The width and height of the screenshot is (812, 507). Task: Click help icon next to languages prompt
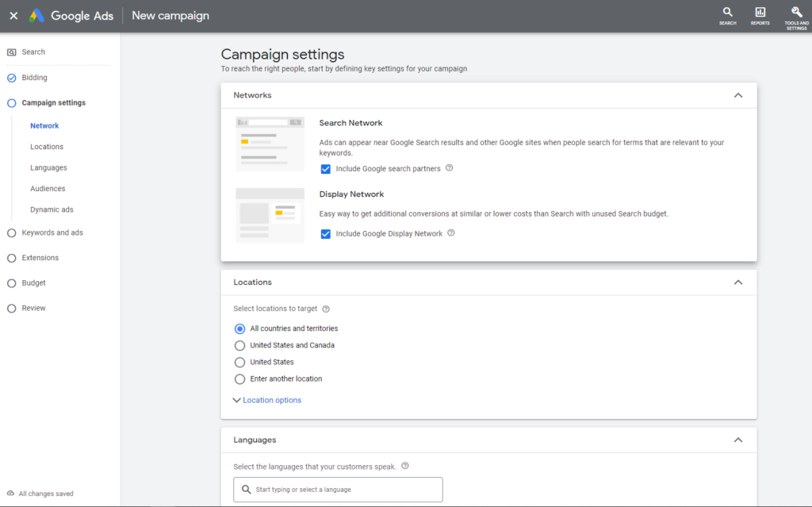[405, 467]
